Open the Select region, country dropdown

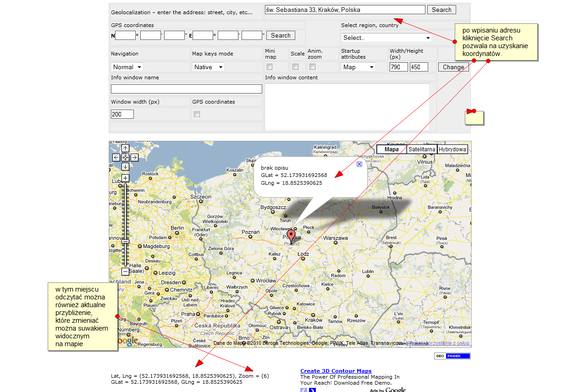[386, 38]
